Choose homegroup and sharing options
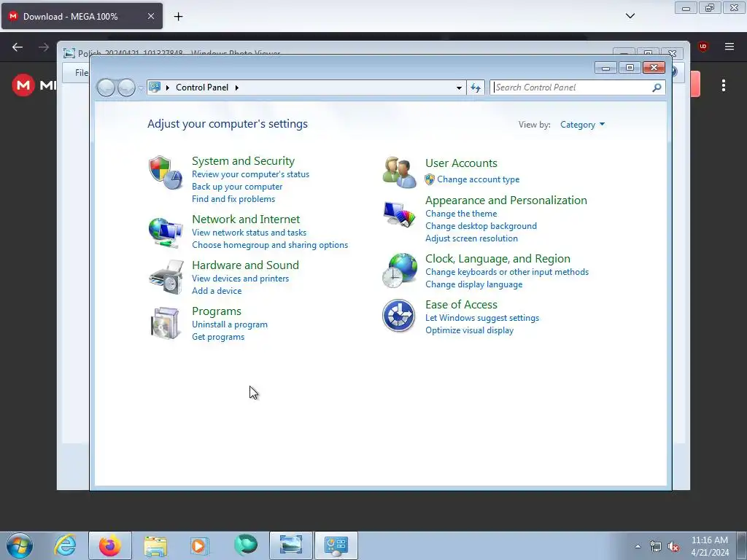 pyautogui.click(x=270, y=245)
